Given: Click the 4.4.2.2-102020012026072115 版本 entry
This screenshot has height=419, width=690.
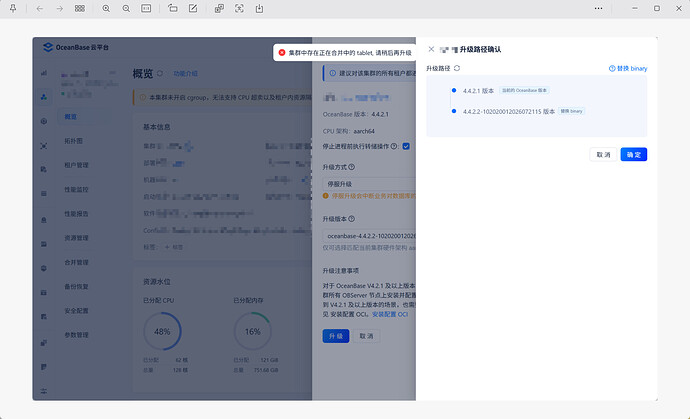Looking at the screenshot, I should click(x=509, y=111).
